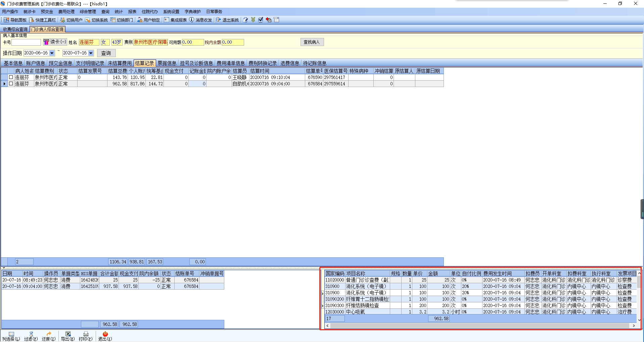Switch to the 预交金信息 tab

click(60, 63)
